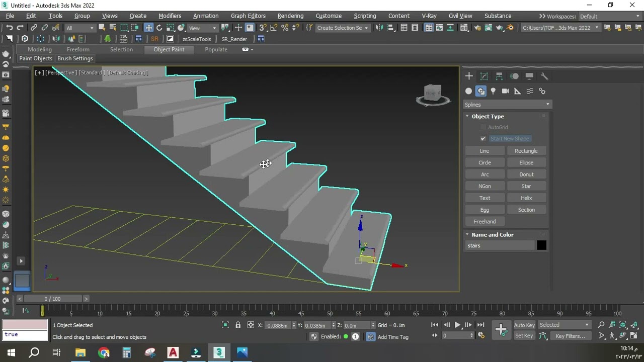Click the time slider 0 / 100 handle
The width and height of the screenshot is (644, 362).
coord(52,299)
